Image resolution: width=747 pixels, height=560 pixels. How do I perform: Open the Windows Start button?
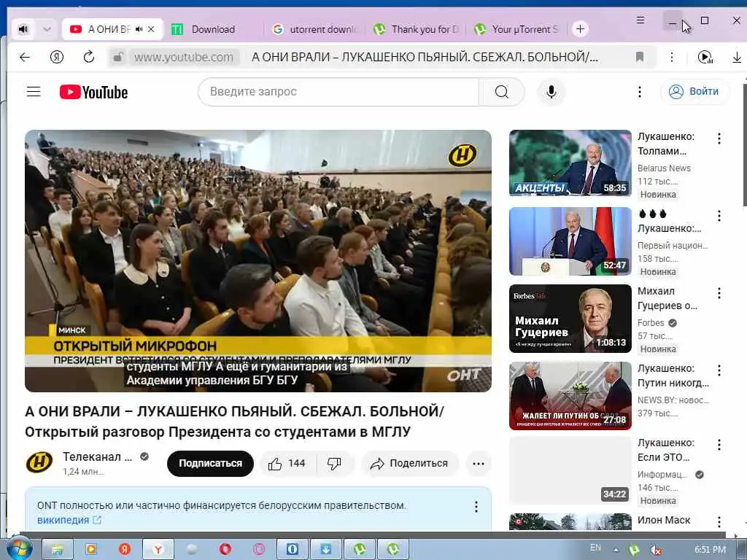tap(19, 548)
